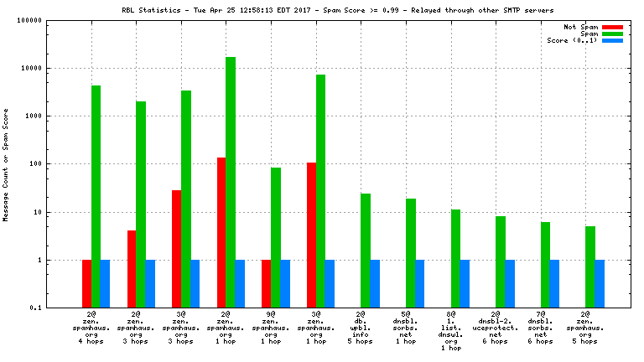This screenshot has width=644, height=362.
Task: Click the 2@ zen.spamhaus.org 4 hops label
Action: click(x=91, y=328)
